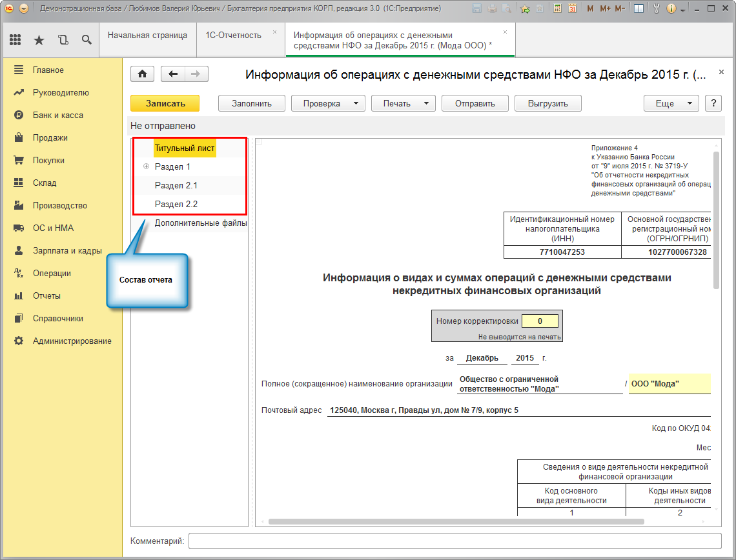
Task: Click the Отправить button
Action: (475, 103)
